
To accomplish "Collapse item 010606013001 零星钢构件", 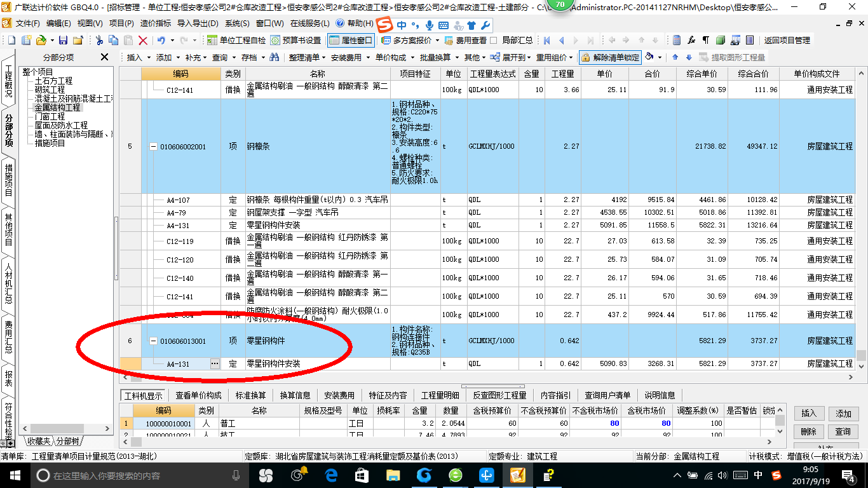I will [x=153, y=341].
